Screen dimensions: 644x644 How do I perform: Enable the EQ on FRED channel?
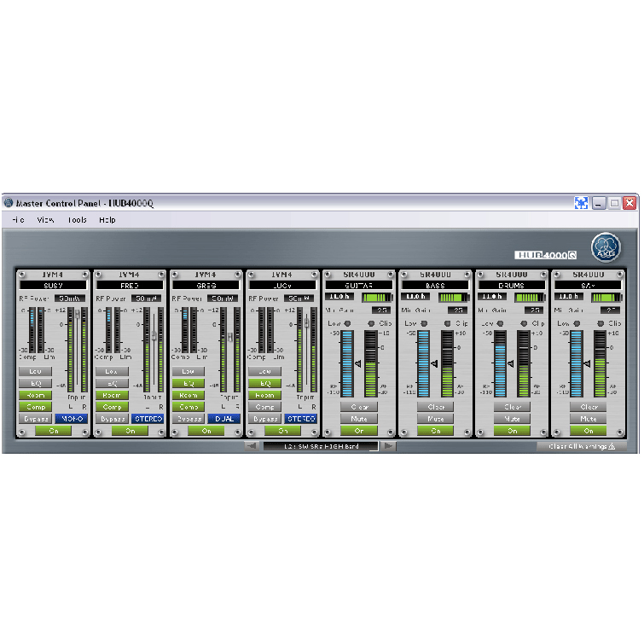(112, 383)
